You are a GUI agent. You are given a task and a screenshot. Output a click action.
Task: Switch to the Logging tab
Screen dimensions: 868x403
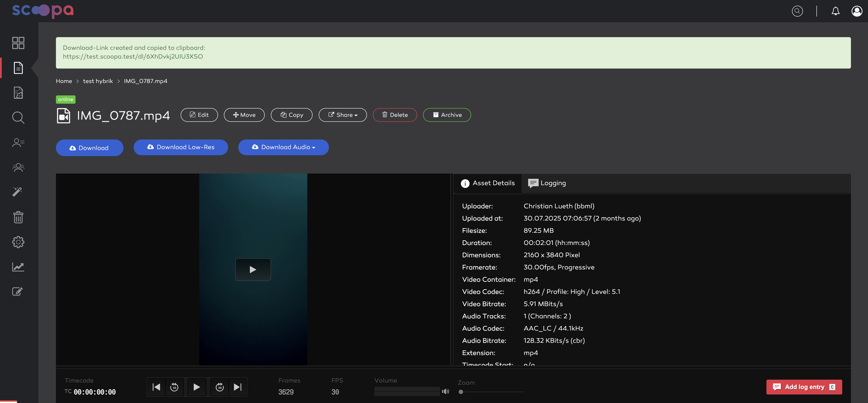click(x=547, y=183)
